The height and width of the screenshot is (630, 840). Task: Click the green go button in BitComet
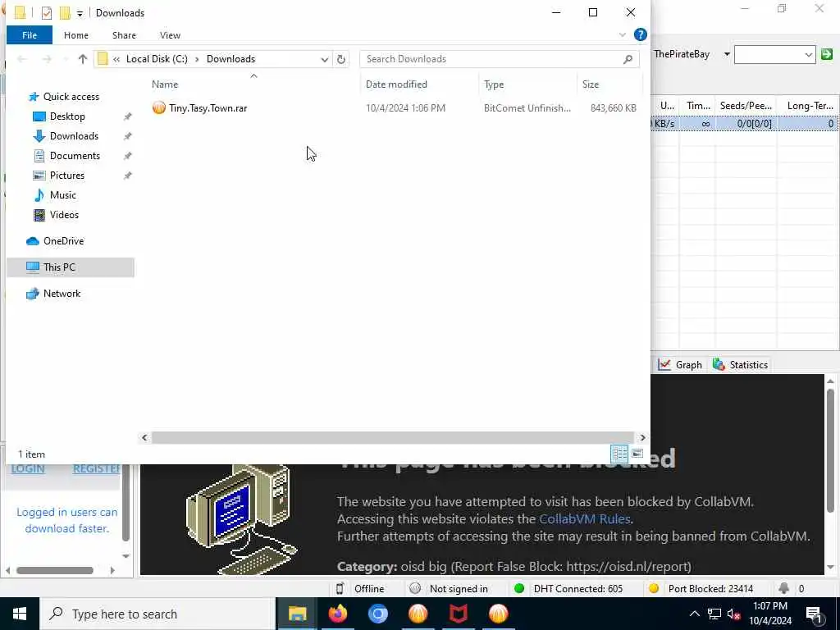(x=827, y=54)
